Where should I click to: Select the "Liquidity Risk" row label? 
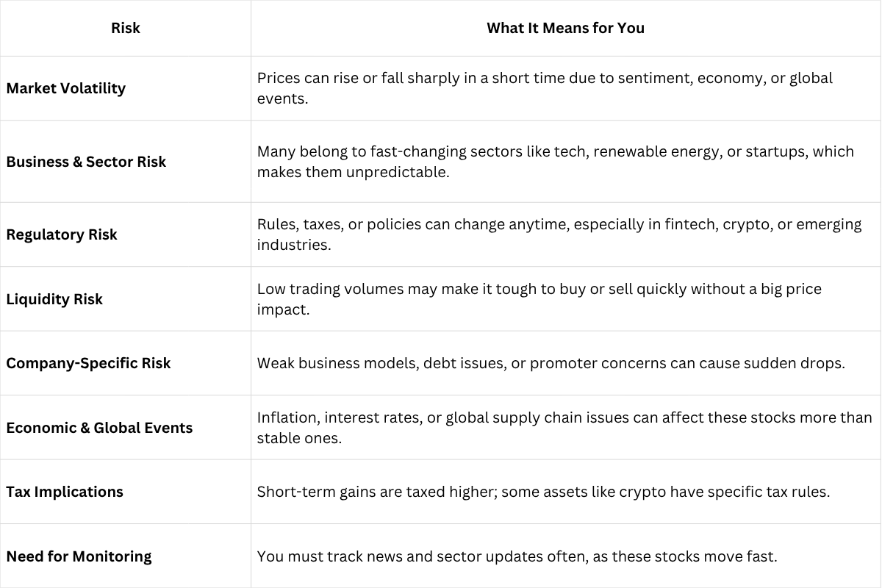point(54,299)
